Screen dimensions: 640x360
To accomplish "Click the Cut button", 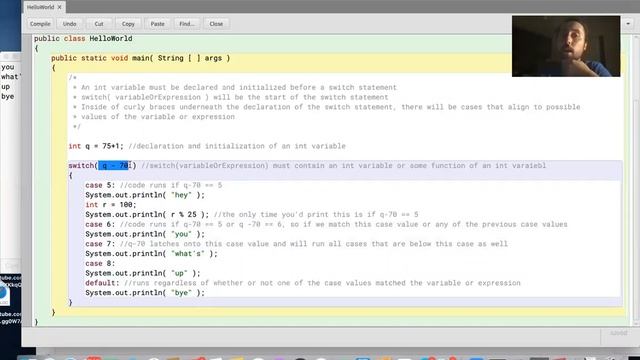I will point(99,24).
